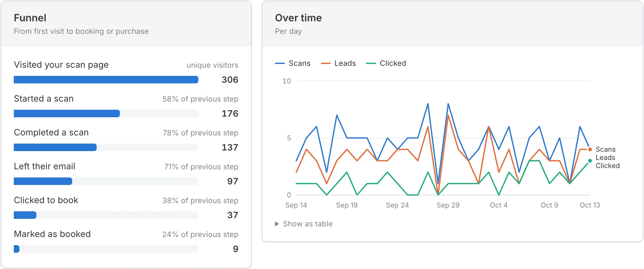Click the "24% of previous step" text

(x=200, y=235)
